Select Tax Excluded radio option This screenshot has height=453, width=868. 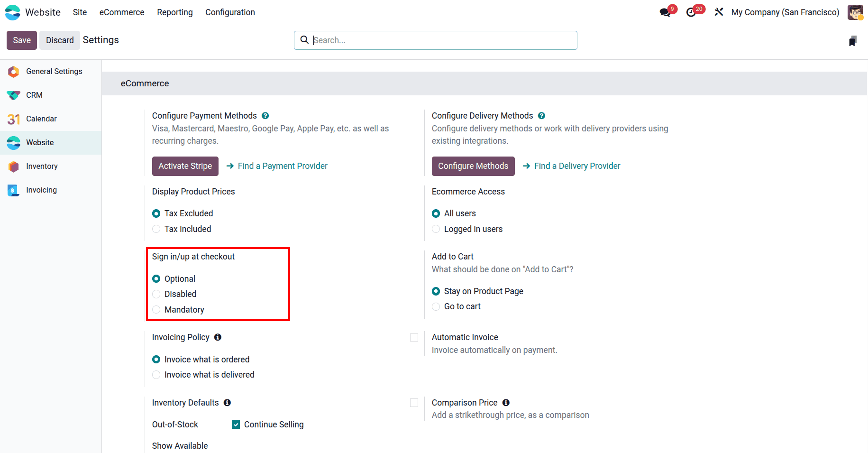pyautogui.click(x=156, y=213)
